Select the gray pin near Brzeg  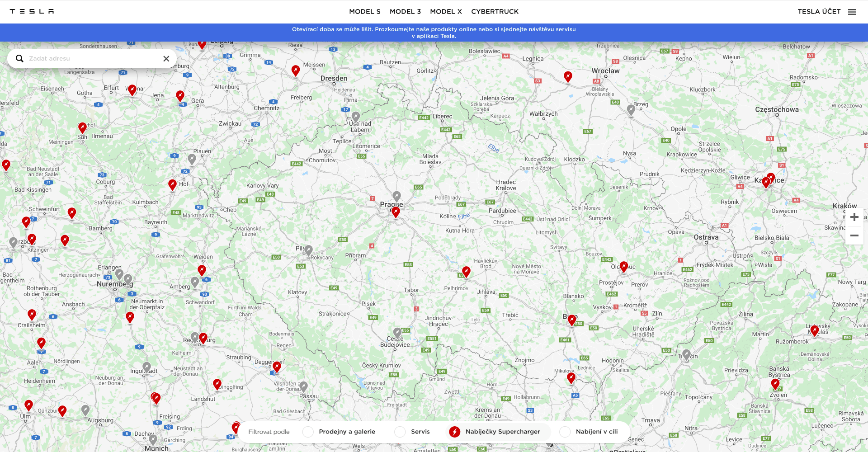click(631, 109)
